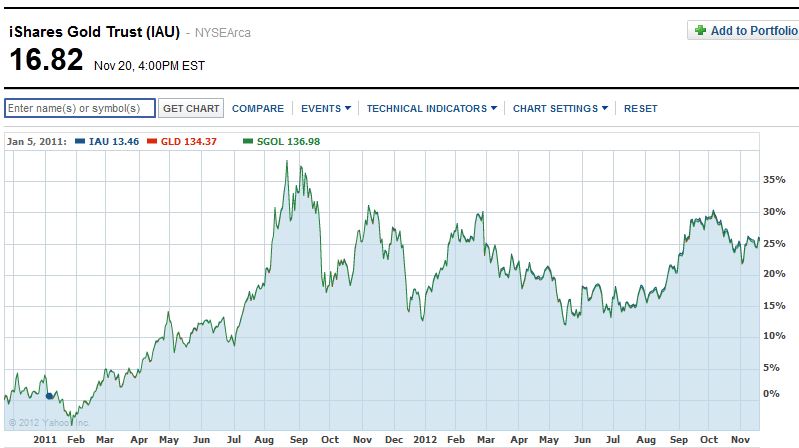
Task: Click the symbol name input field
Action: 80,108
